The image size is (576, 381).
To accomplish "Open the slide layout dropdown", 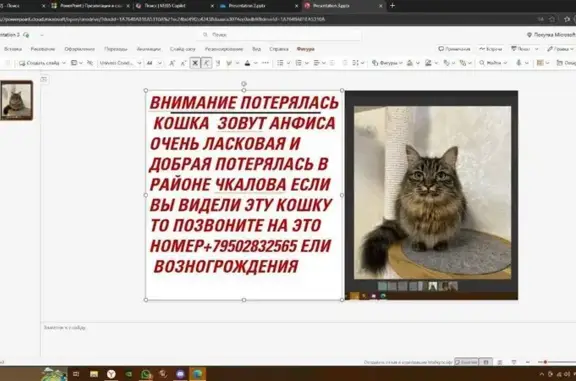I will (x=76, y=63).
